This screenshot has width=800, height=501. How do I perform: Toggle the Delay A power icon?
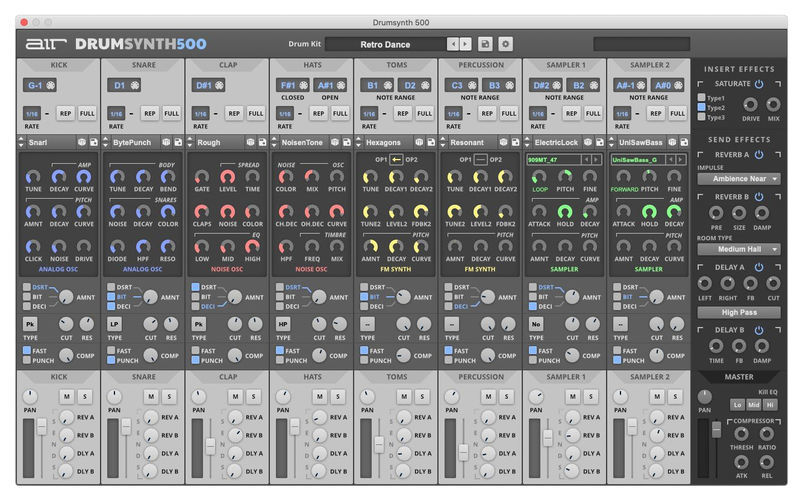coord(759,267)
